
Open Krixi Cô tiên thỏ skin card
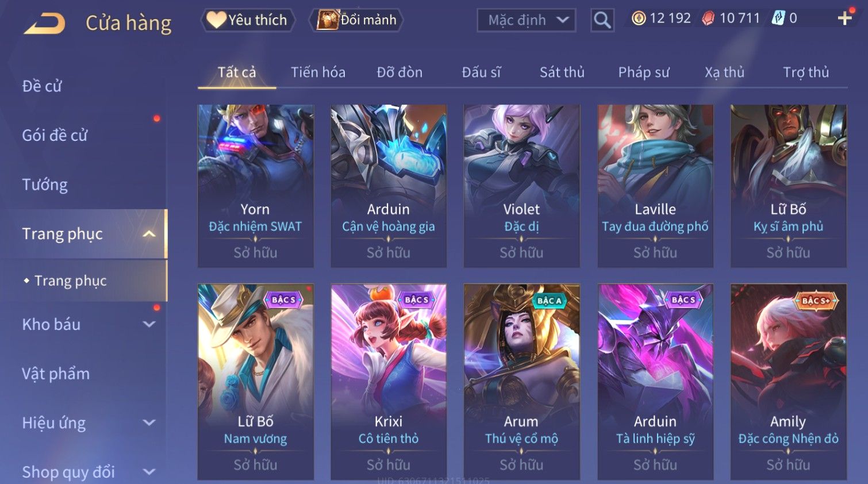[x=389, y=382]
